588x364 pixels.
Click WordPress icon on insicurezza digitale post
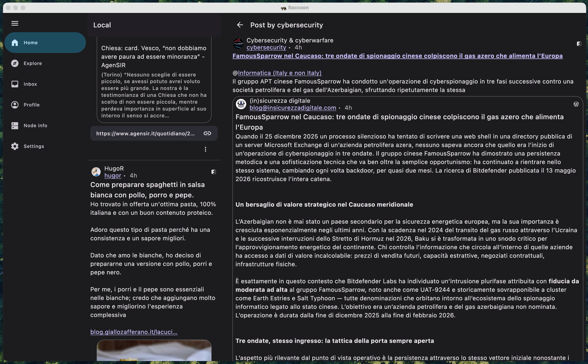(576, 104)
